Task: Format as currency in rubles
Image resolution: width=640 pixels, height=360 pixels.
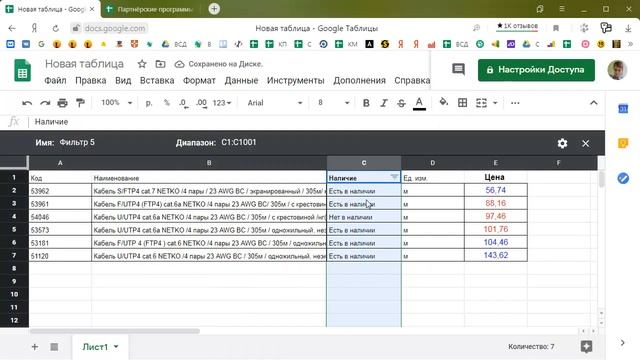Action: tap(149, 103)
